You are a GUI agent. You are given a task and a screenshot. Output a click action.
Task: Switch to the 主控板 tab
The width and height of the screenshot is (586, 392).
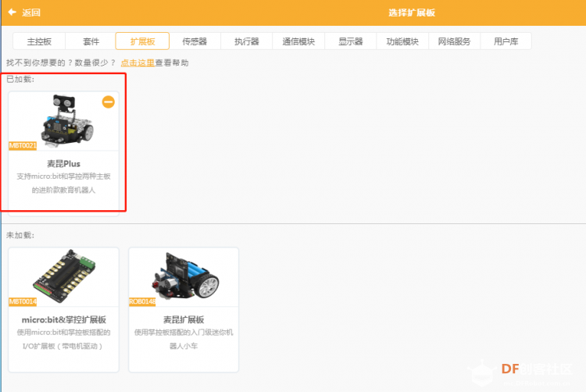tap(39, 41)
